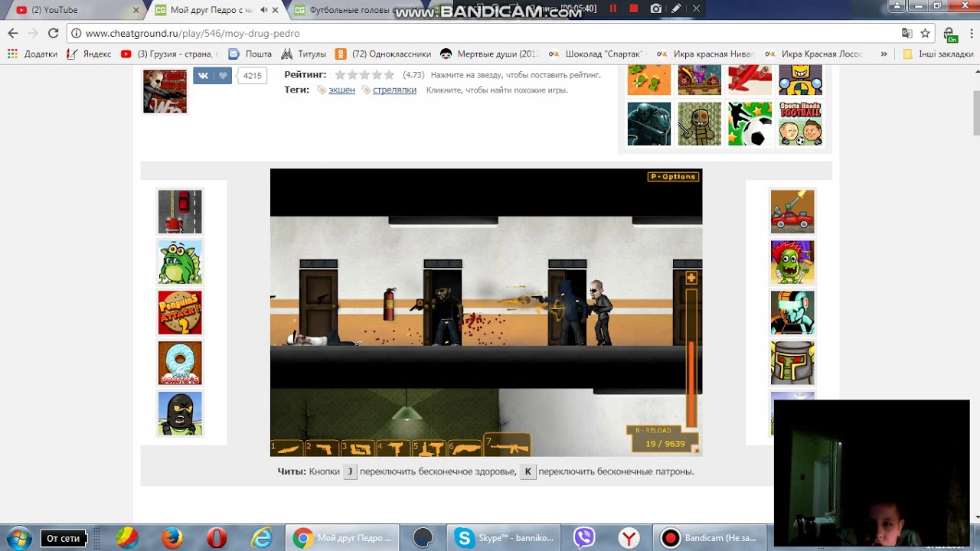Open the "Мертвые души" bookmark
The image size is (980, 551).
click(x=490, y=54)
